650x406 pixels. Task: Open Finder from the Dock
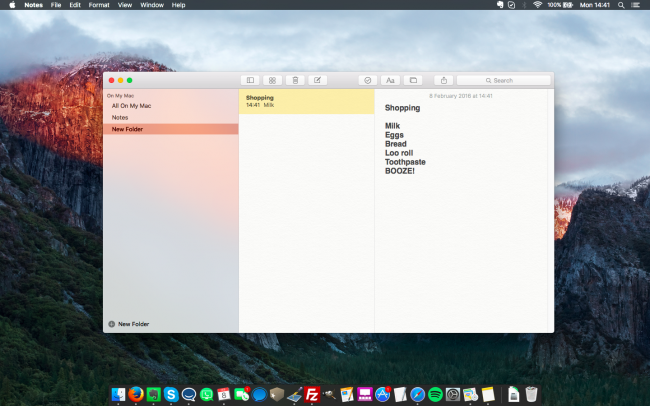[119, 394]
